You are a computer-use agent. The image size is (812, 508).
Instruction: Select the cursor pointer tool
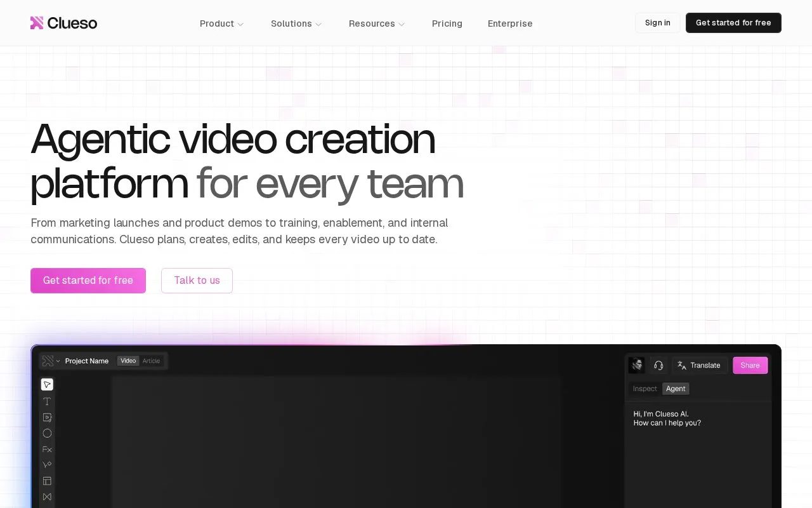click(47, 384)
